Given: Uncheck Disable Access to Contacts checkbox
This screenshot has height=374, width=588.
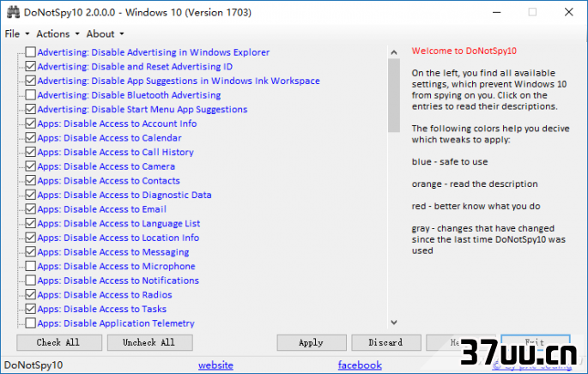Looking at the screenshot, I should coord(31,180).
